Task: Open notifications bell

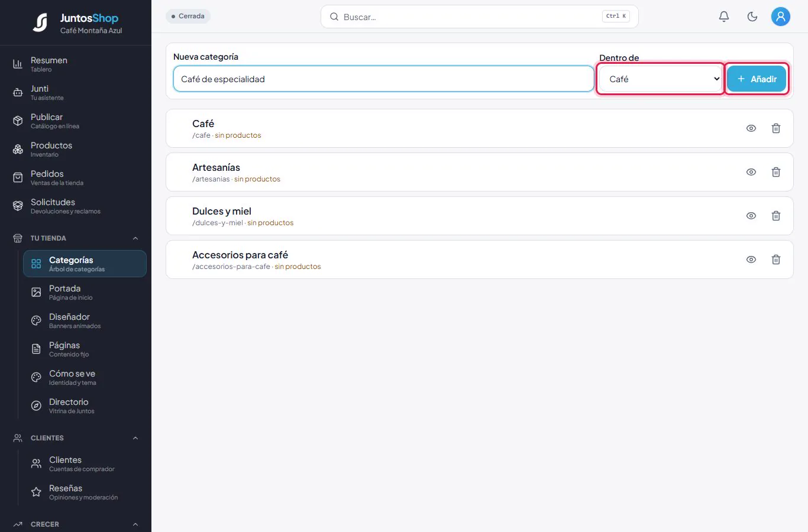Action: click(724, 17)
